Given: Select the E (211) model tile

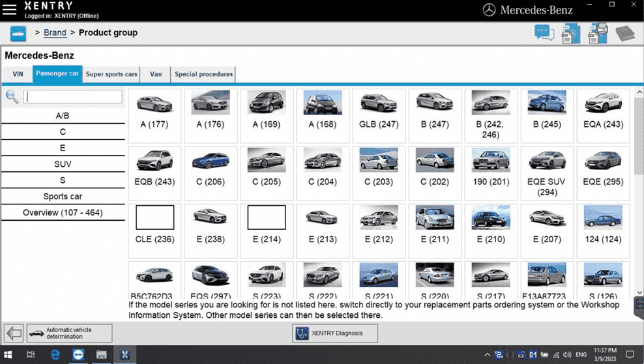Looking at the screenshot, I should [x=435, y=231].
